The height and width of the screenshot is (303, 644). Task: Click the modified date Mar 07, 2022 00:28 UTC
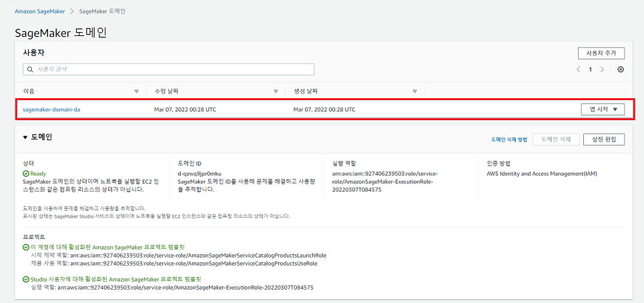(x=185, y=109)
